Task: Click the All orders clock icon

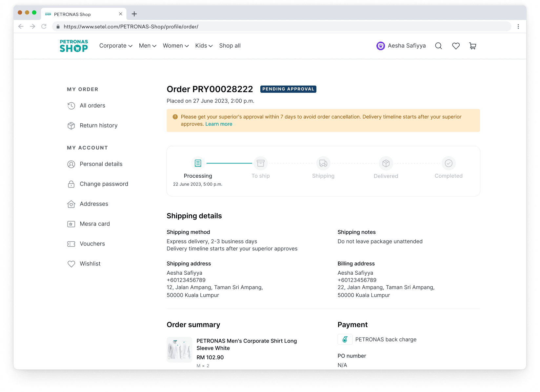Action: 71,106
